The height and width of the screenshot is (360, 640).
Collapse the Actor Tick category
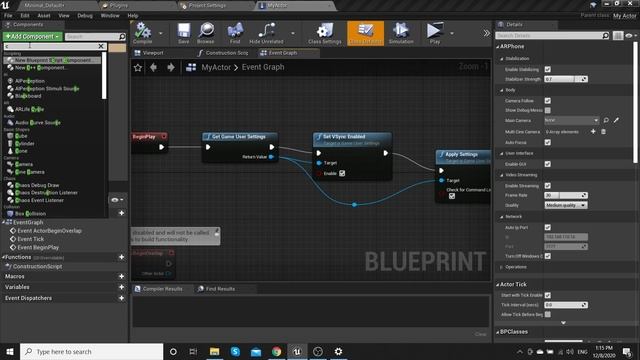(498, 284)
